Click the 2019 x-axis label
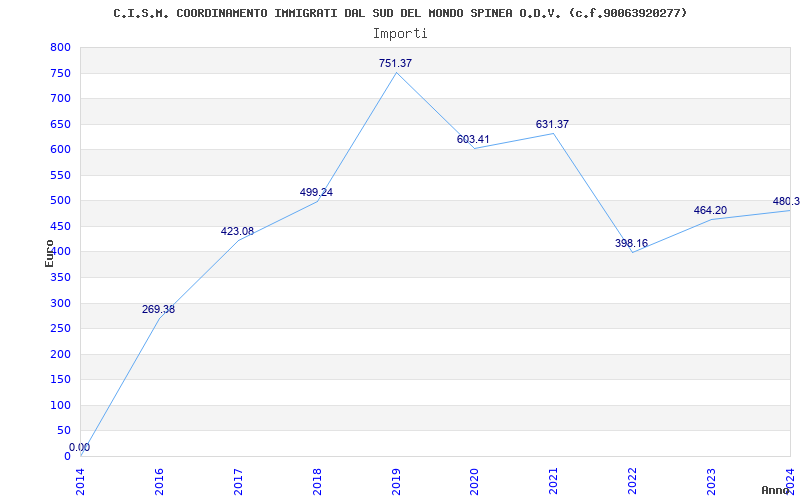Image resolution: width=800 pixels, height=500 pixels. click(x=396, y=481)
